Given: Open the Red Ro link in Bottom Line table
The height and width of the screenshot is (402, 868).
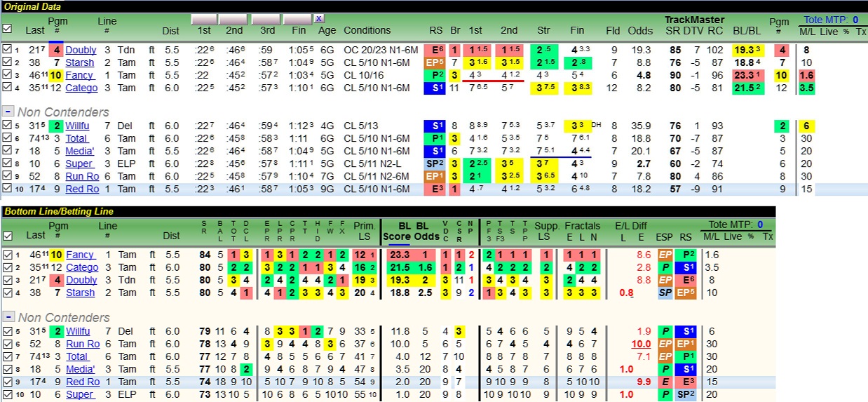Looking at the screenshot, I should [83, 382].
